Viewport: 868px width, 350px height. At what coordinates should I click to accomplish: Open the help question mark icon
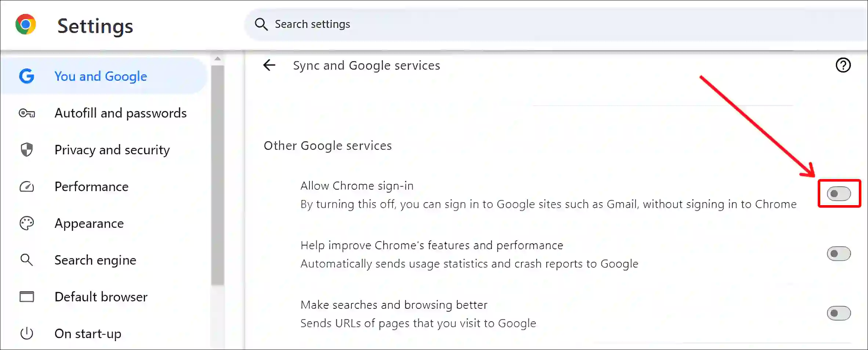pos(843,65)
